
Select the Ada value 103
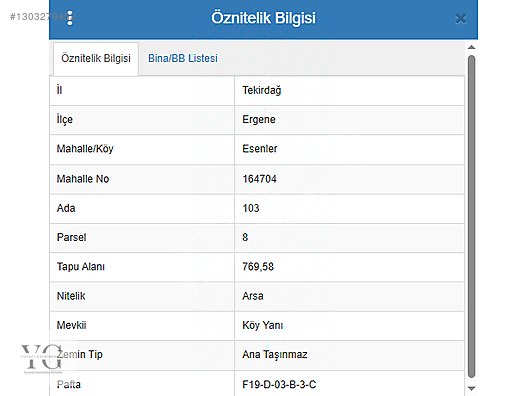click(x=251, y=208)
